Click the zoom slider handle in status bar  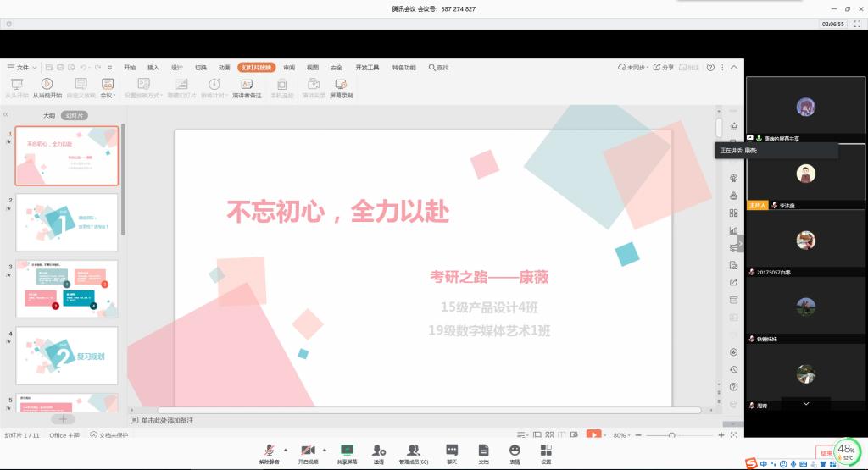point(671,436)
